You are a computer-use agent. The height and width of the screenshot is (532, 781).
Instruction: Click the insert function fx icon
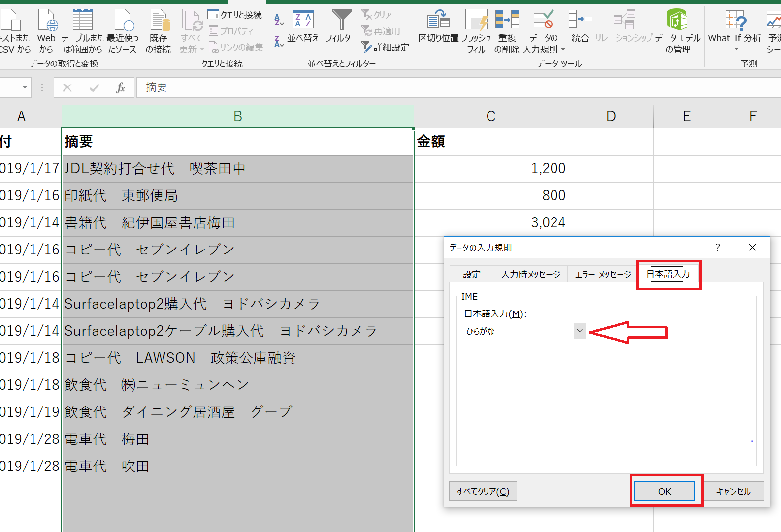(x=120, y=88)
